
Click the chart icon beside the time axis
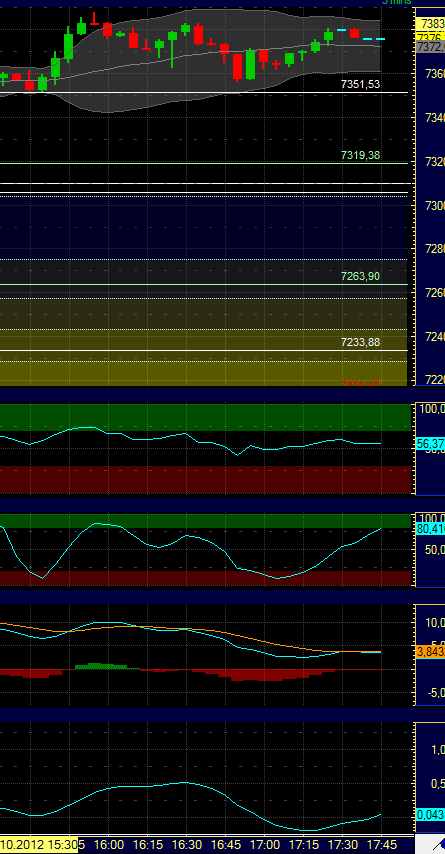(438, 845)
